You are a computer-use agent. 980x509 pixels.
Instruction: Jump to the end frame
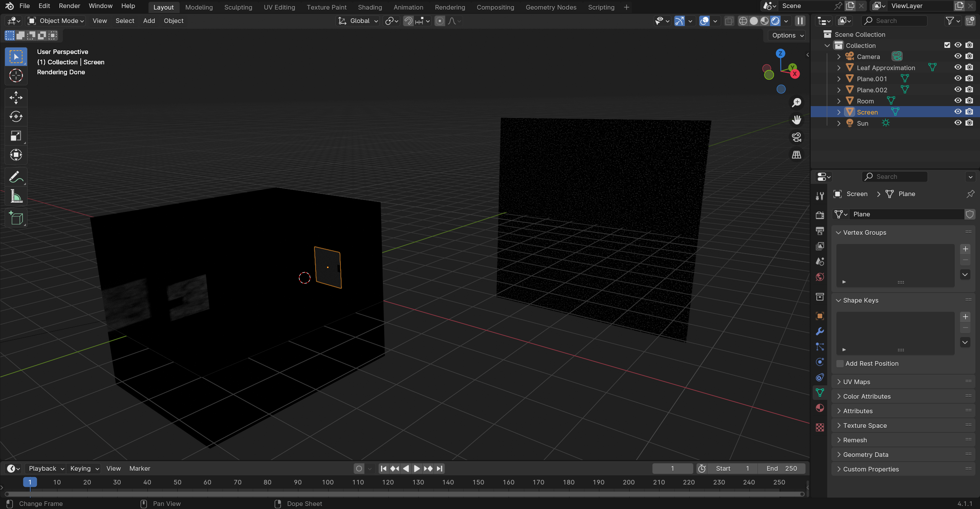(440, 468)
